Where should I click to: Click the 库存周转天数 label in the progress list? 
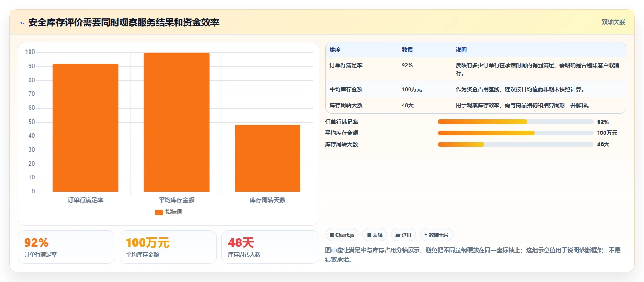coord(342,144)
